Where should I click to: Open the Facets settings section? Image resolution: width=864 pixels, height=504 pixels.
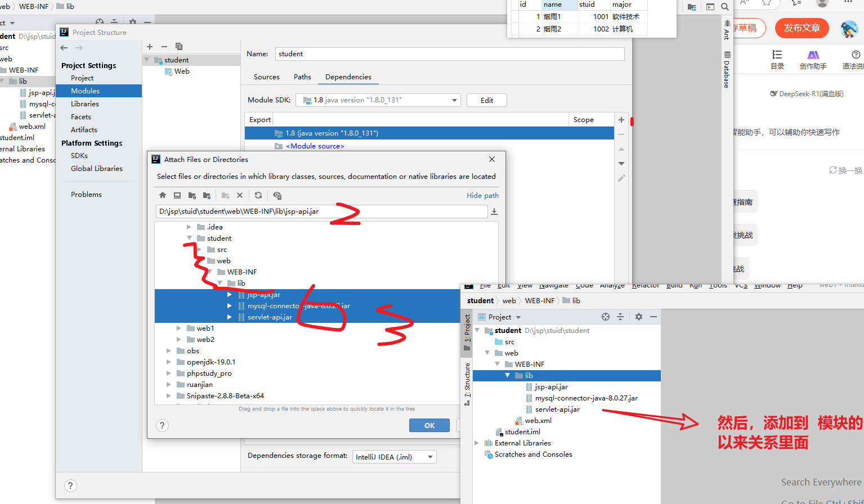(x=81, y=116)
